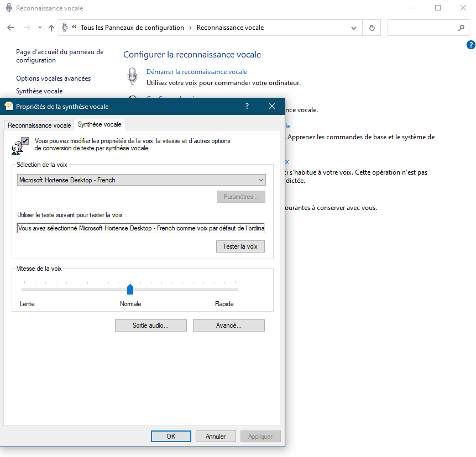Select the Synthèse vocale tab

tap(100, 124)
